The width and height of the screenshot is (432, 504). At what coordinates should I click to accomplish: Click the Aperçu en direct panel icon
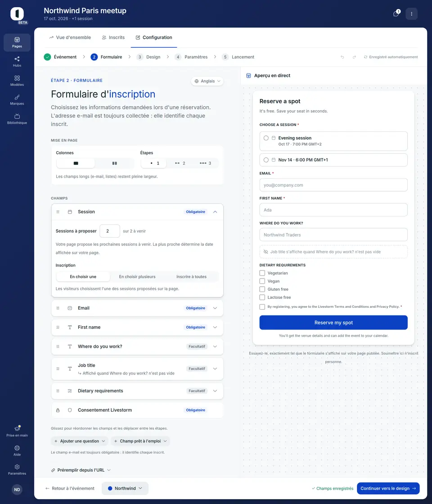pos(248,76)
